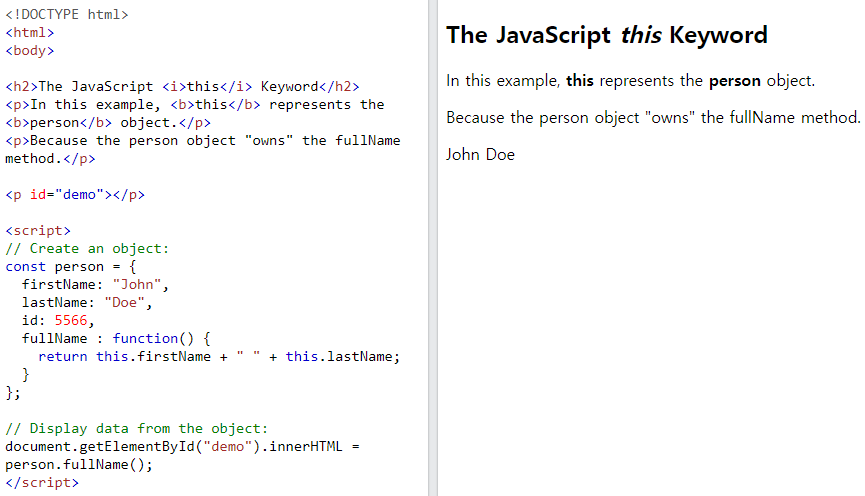865x496 pixels.
Task: Click the "<!DOCTYPE html>" line in the code
Action: click(x=67, y=14)
